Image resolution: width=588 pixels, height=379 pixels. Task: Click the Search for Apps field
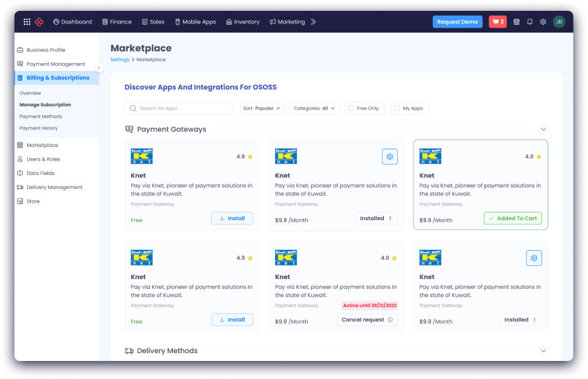click(179, 108)
